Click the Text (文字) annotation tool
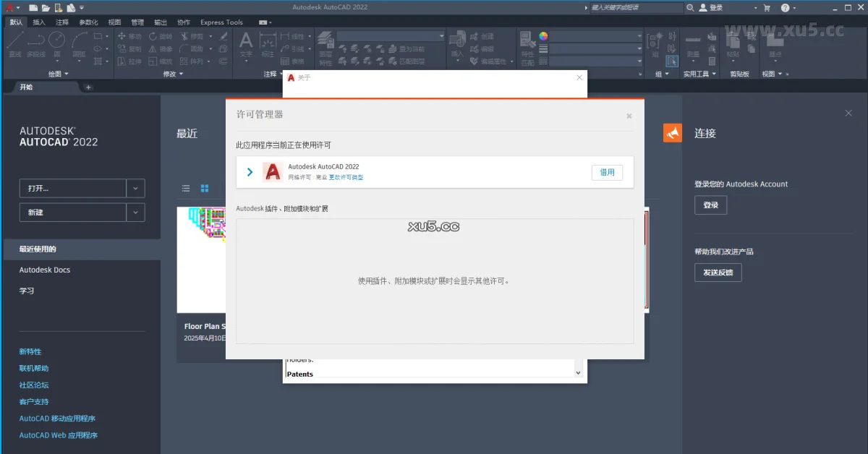 pos(247,43)
